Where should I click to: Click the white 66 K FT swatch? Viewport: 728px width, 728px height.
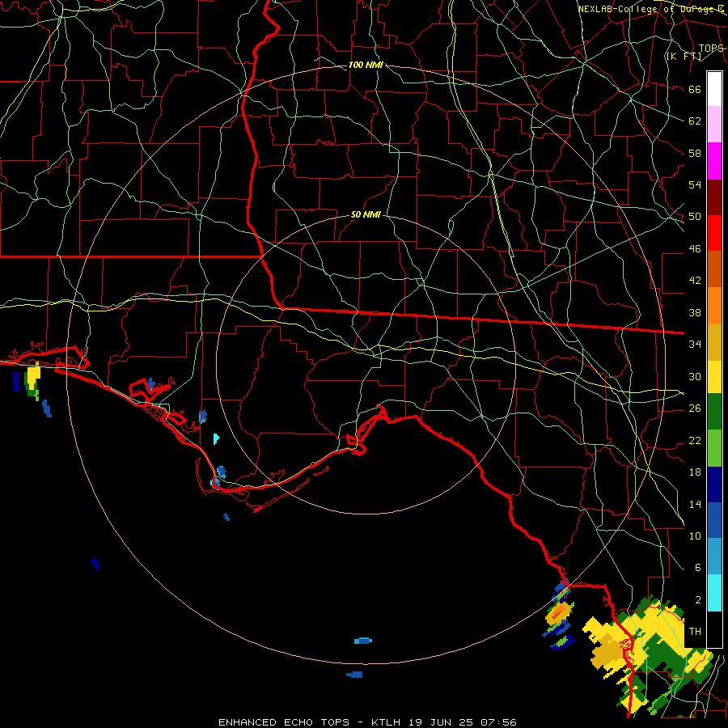tap(714, 89)
